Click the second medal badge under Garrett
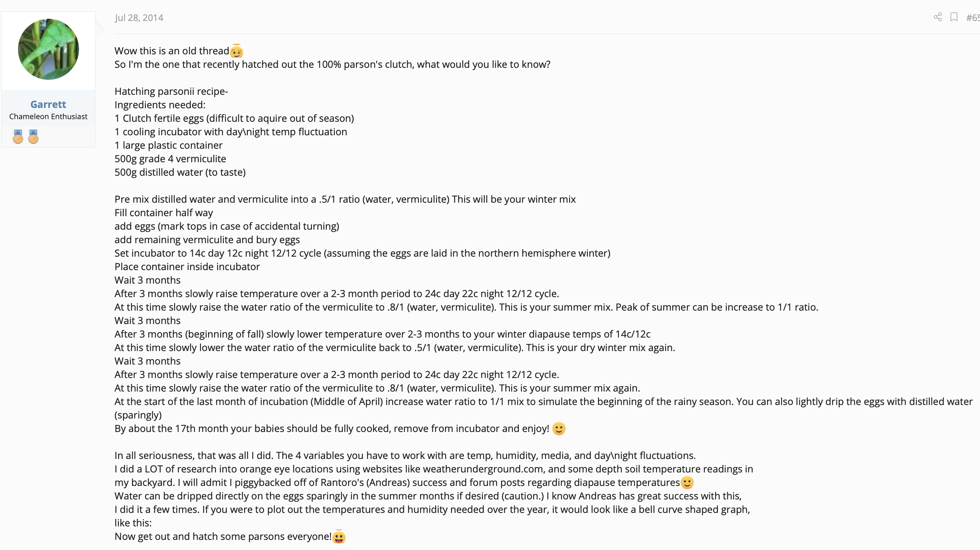980x550 pixels. click(x=33, y=136)
